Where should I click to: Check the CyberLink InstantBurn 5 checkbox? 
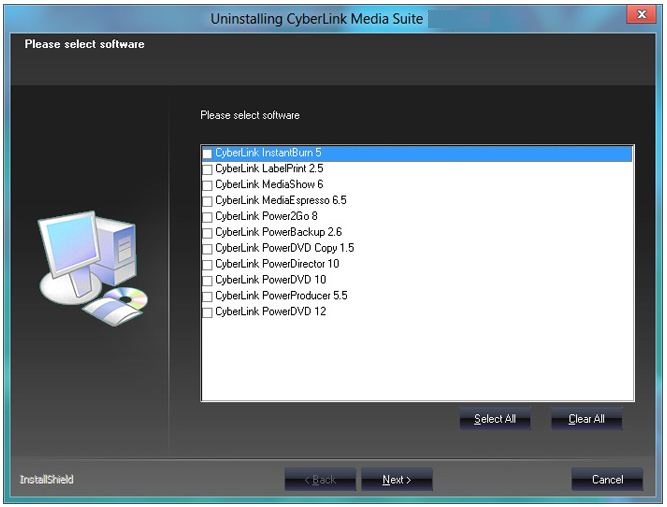[x=207, y=154]
